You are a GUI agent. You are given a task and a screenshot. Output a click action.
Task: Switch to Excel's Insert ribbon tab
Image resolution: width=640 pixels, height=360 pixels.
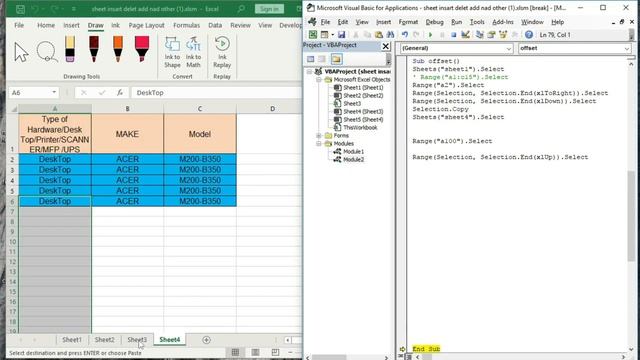[x=71, y=25]
